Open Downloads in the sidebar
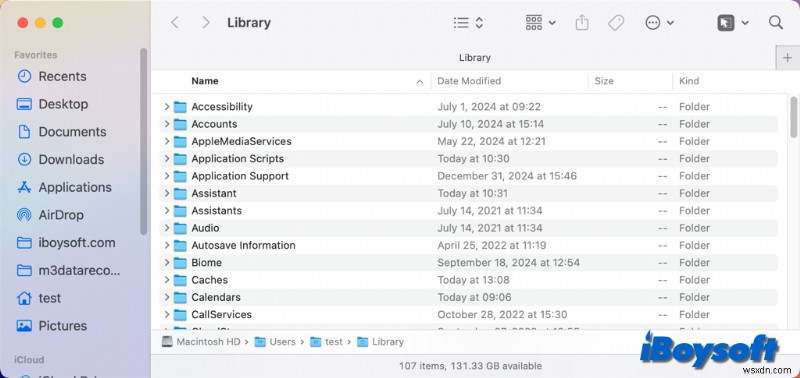This screenshot has width=800, height=378. pos(60,160)
